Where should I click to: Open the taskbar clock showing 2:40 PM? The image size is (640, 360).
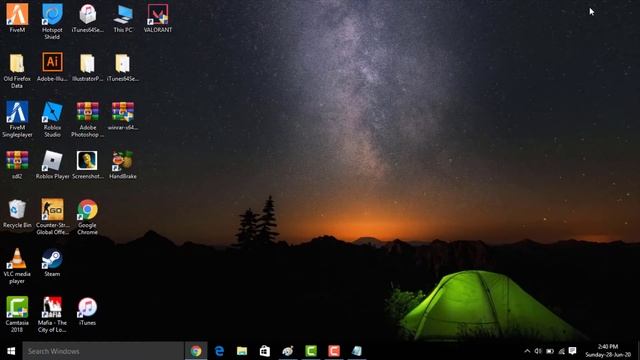pos(608,351)
